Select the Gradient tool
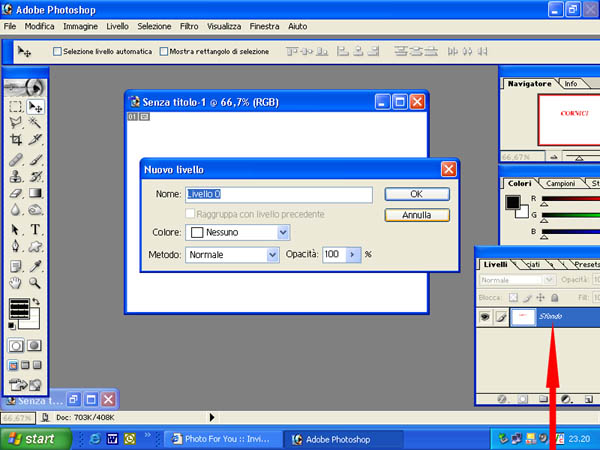The width and height of the screenshot is (600, 450). 35,193
